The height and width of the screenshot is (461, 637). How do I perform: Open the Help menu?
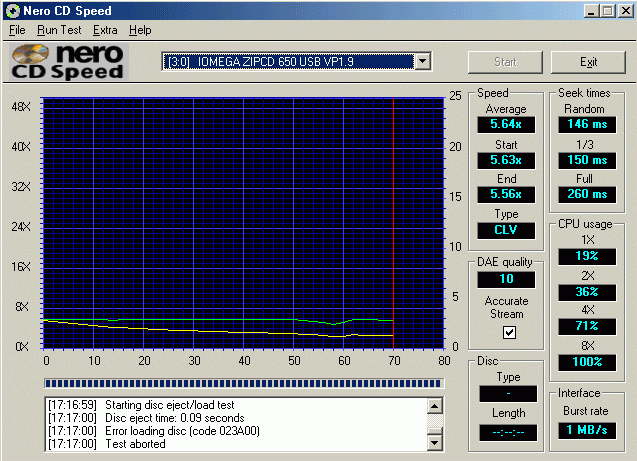[x=140, y=30]
